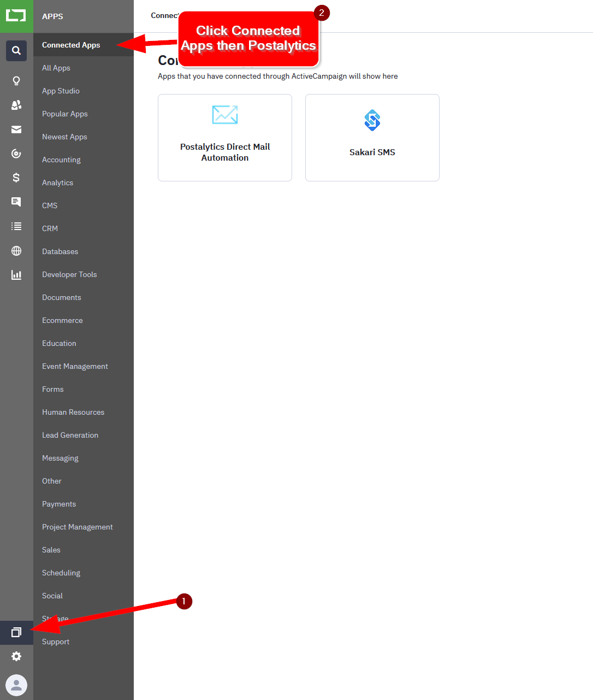
Task: Choose the Social category
Action: pos(84,596)
